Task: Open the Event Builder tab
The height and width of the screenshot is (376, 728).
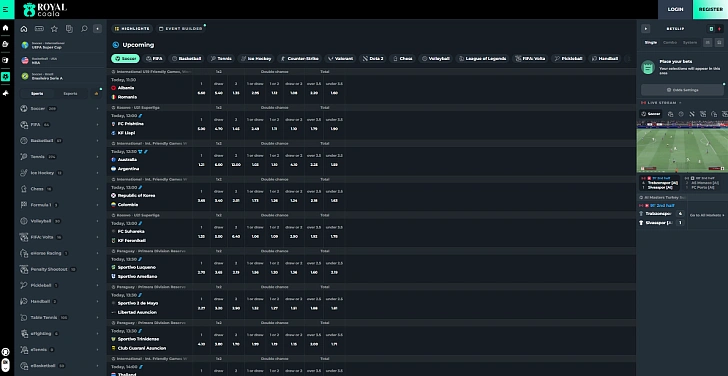Action: [x=181, y=29]
